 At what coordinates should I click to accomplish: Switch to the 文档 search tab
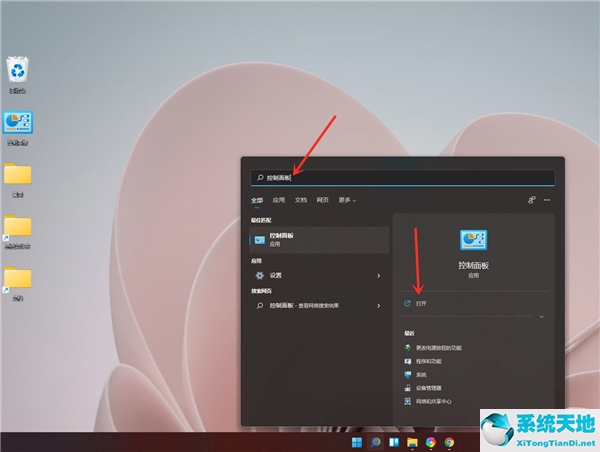point(301,200)
